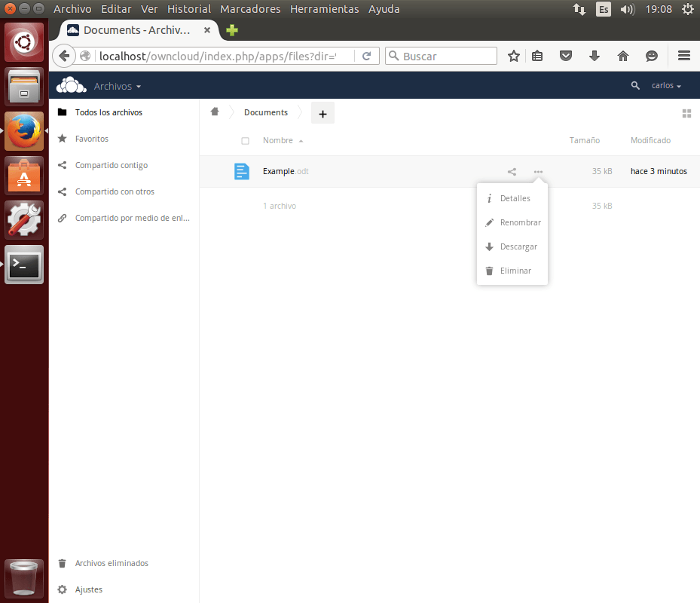
Task: Open Archivos eliminados in sidebar
Action: point(124,563)
